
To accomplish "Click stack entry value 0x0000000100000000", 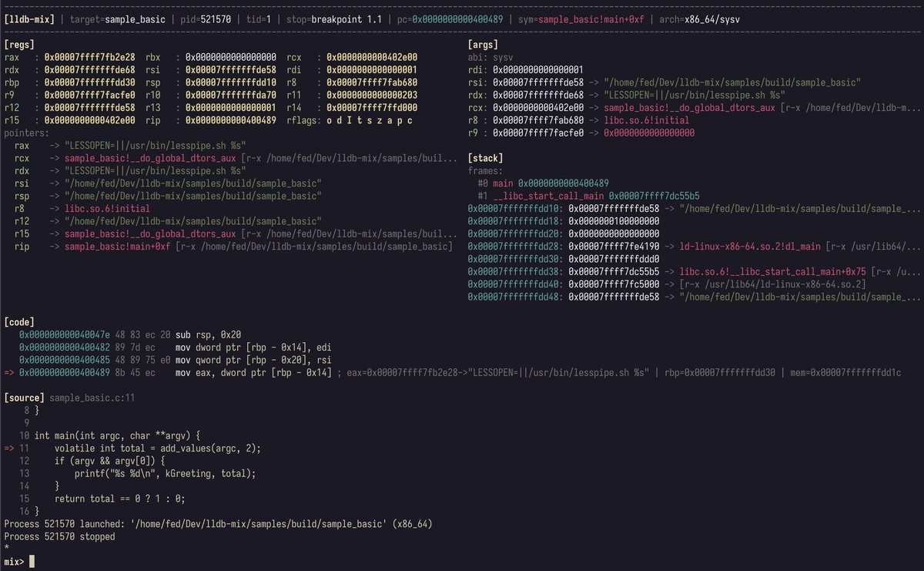I will click(x=614, y=221).
